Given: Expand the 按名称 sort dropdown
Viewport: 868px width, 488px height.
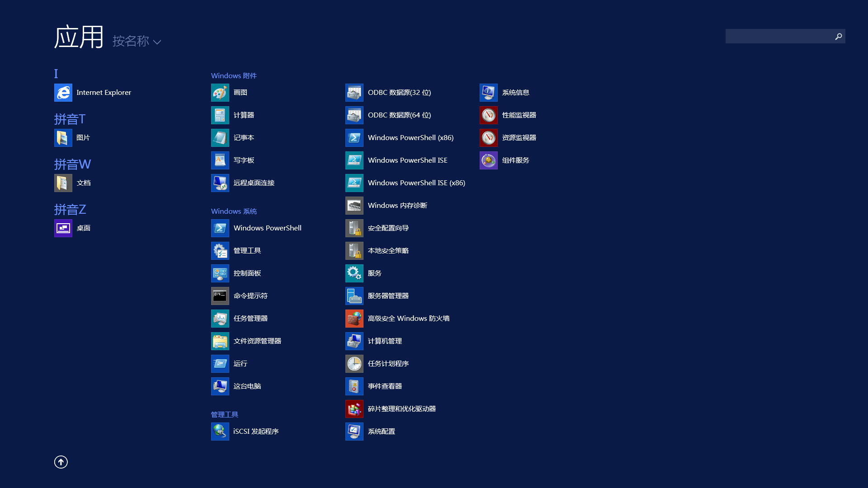Looking at the screenshot, I should [137, 42].
